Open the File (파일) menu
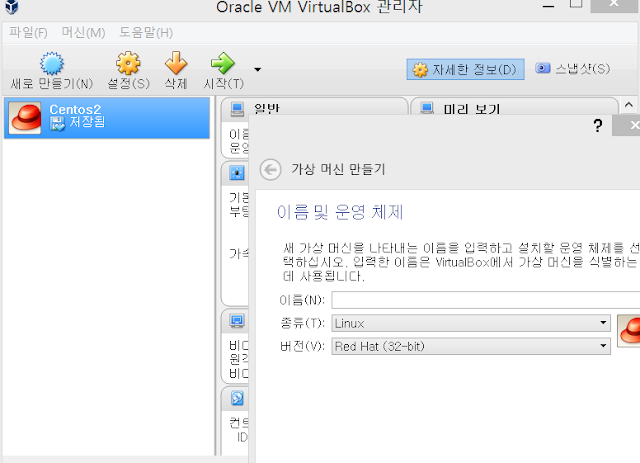Viewport: 640px width, 463px height. [28, 32]
